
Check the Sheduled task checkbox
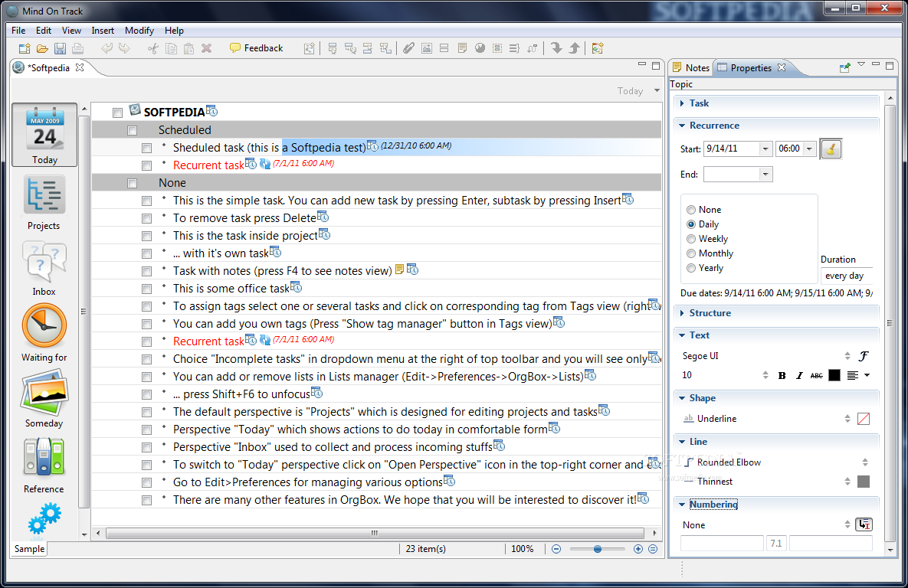tap(146, 149)
